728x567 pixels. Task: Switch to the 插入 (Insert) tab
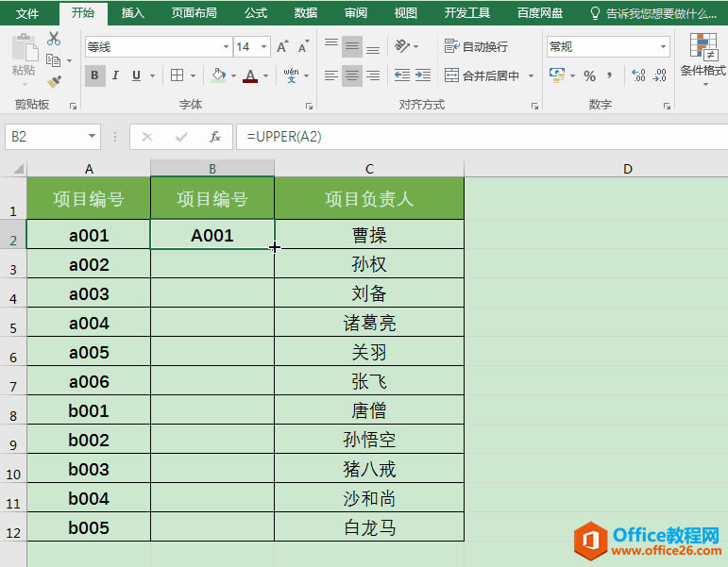point(133,13)
